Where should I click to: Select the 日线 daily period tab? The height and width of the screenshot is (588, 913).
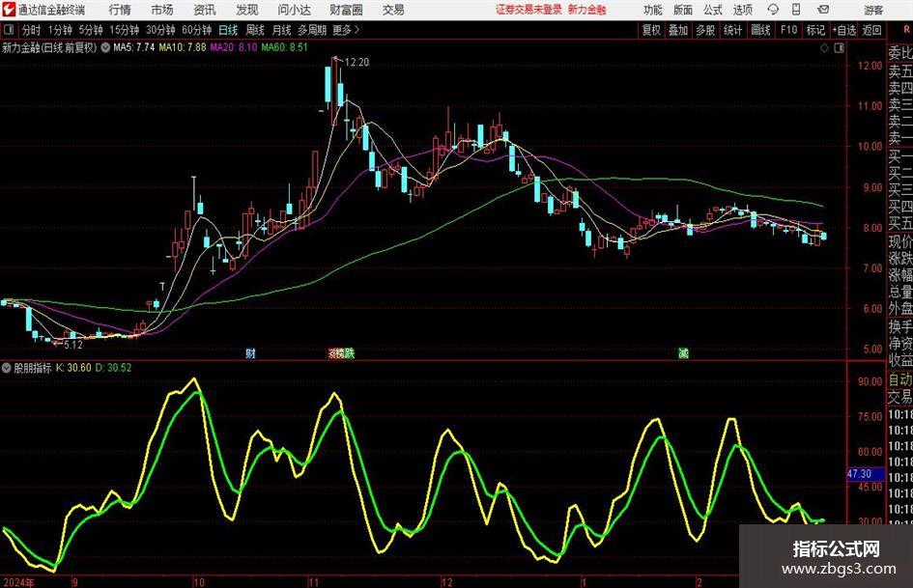click(x=228, y=30)
